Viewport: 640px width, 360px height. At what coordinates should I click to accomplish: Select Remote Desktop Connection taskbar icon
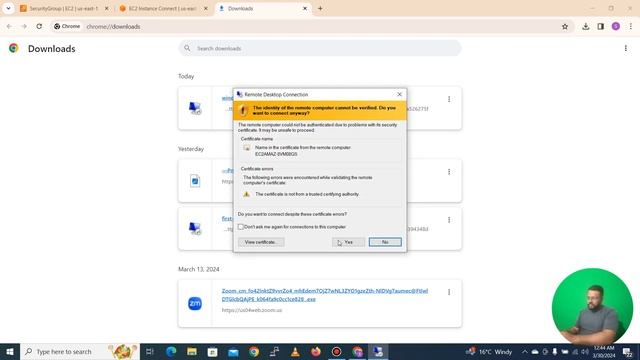378,351
